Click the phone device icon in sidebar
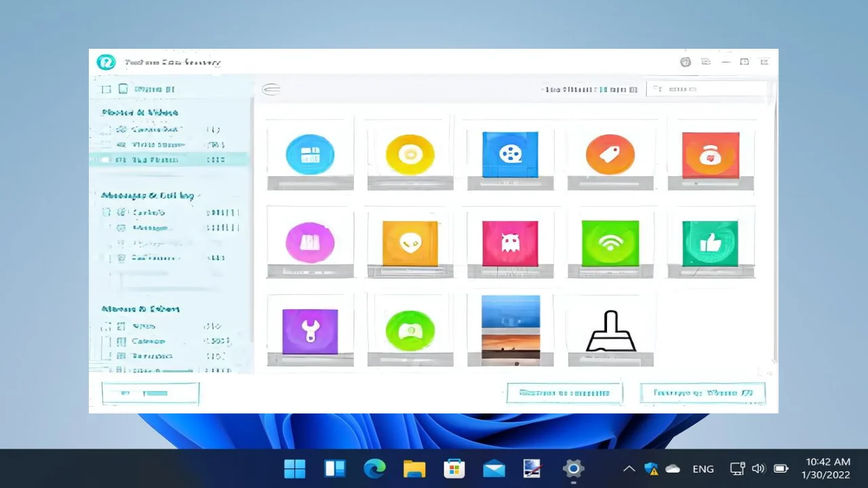The width and height of the screenshot is (868, 488). 123,89
